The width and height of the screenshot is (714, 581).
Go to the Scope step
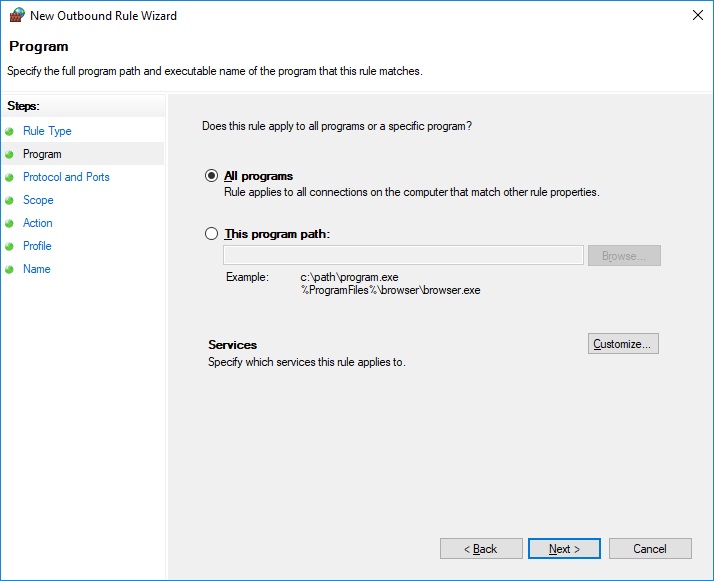click(x=38, y=200)
